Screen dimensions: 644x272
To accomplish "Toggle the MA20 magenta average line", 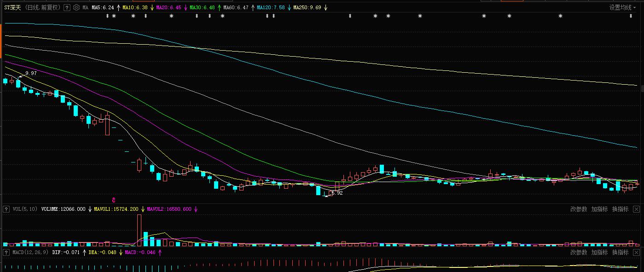I will point(168,8).
